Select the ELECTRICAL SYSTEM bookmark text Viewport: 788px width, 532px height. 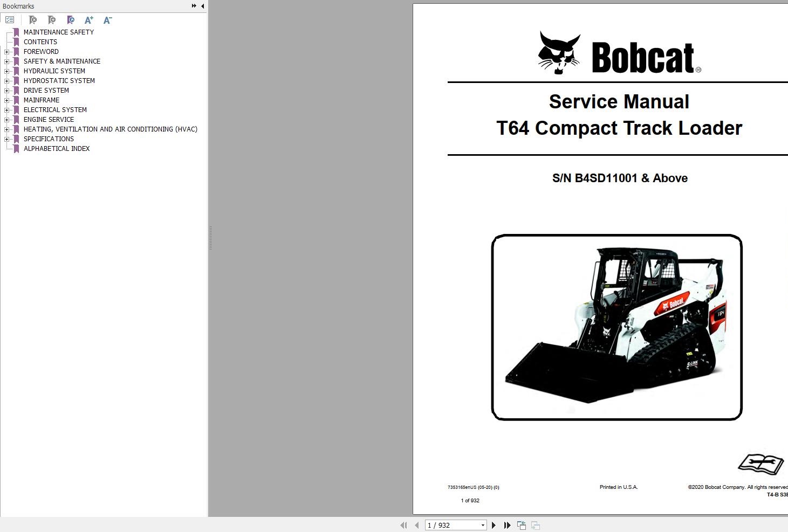(x=55, y=110)
